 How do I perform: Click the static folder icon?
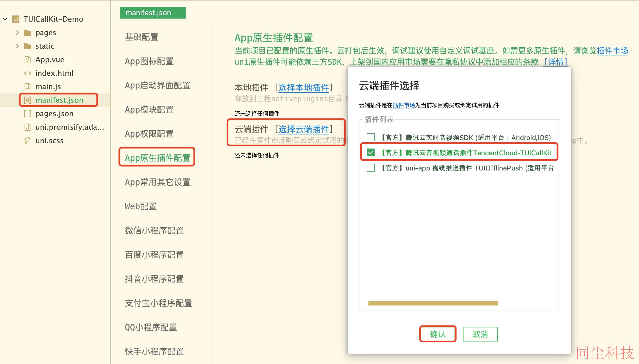(28, 46)
